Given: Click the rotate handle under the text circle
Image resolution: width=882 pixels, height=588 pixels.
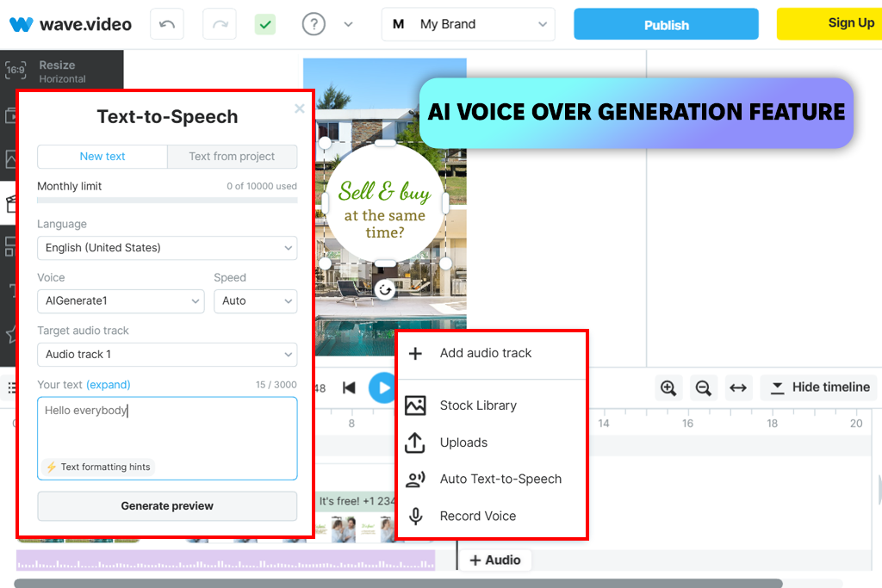Looking at the screenshot, I should tap(385, 290).
